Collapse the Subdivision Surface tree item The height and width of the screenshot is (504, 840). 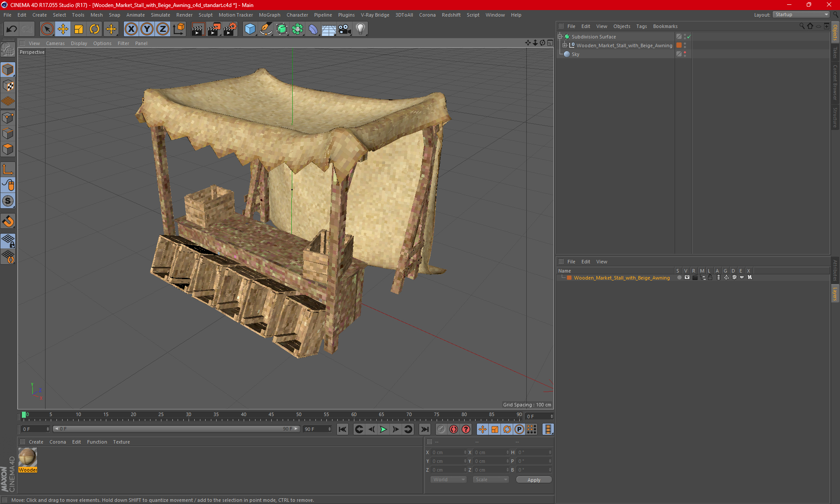(560, 37)
